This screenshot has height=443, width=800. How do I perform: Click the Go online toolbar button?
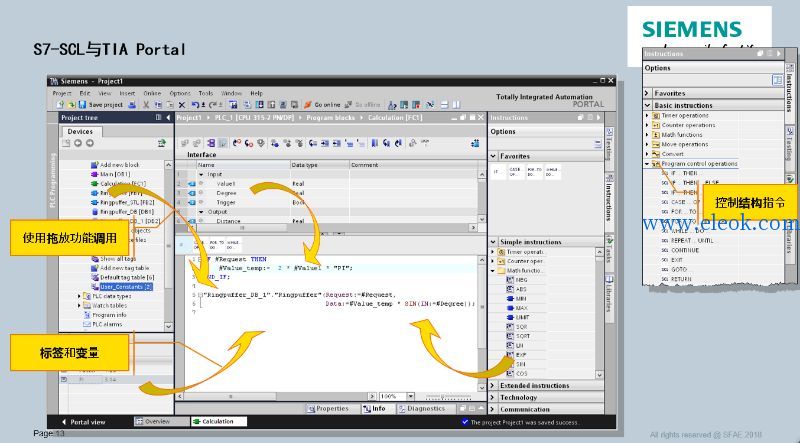(x=322, y=105)
